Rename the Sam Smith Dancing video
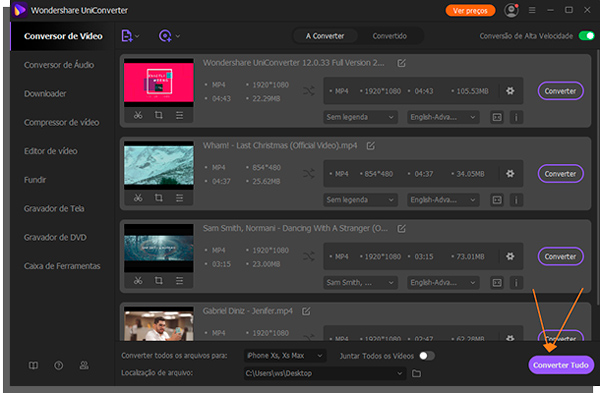 401,228
